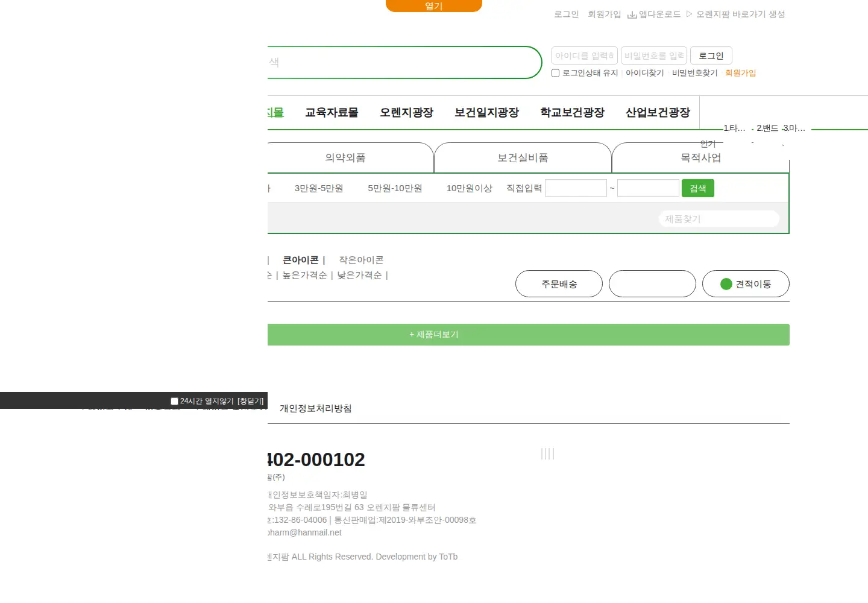Image resolution: width=868 pixels, height=603 pixels.
Task: Click the 견적이동 button
Action: pyautogui.click(x=746, y=284)
